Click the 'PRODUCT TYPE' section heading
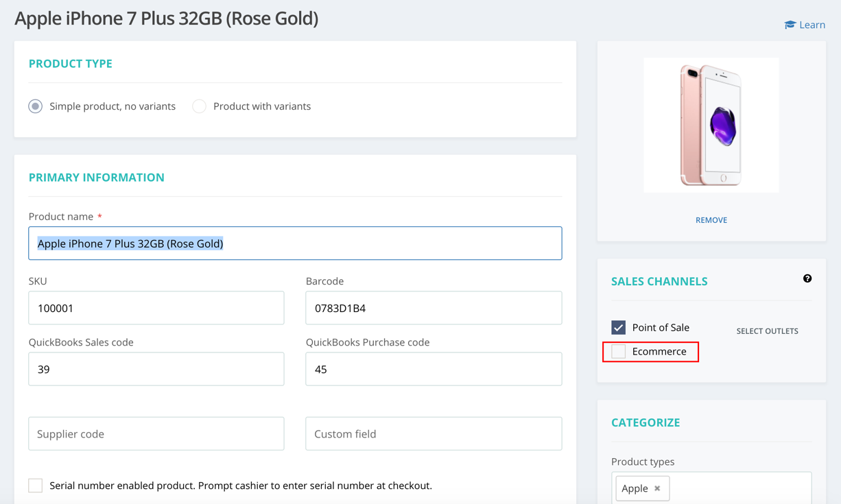Viewport: 841px width, 504px height. (x=71, y=64)
